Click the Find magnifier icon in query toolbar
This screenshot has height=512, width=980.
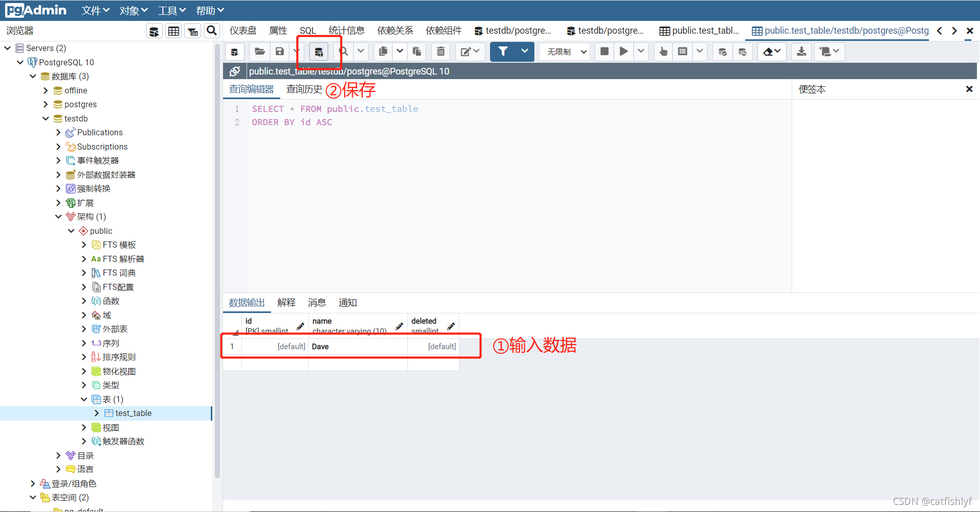point(344,52)
